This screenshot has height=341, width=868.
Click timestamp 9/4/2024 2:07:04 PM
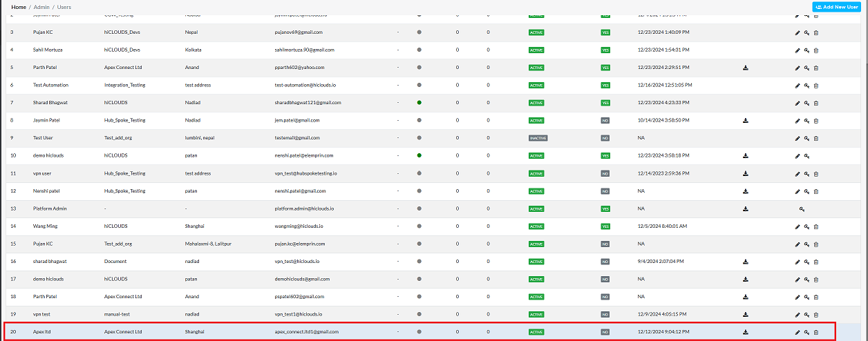661,261
